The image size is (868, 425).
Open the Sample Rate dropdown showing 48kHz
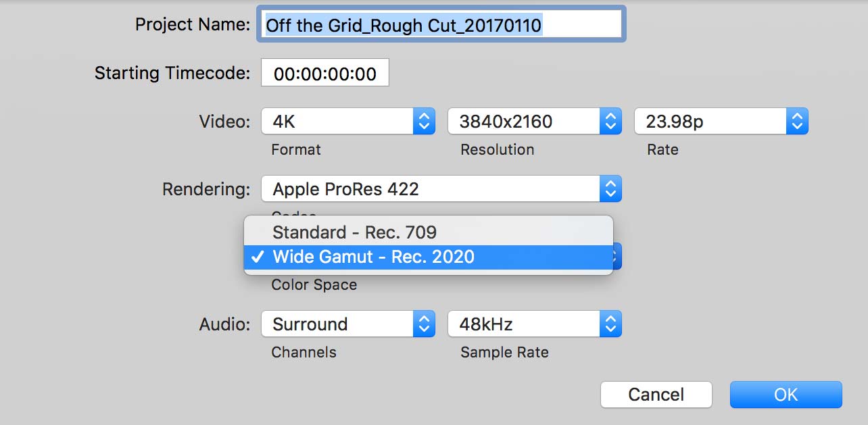pos(535,324)
